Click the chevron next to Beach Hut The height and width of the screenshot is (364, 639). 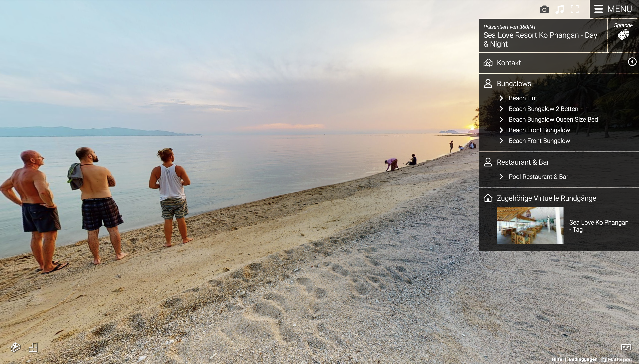click(501, 98)
